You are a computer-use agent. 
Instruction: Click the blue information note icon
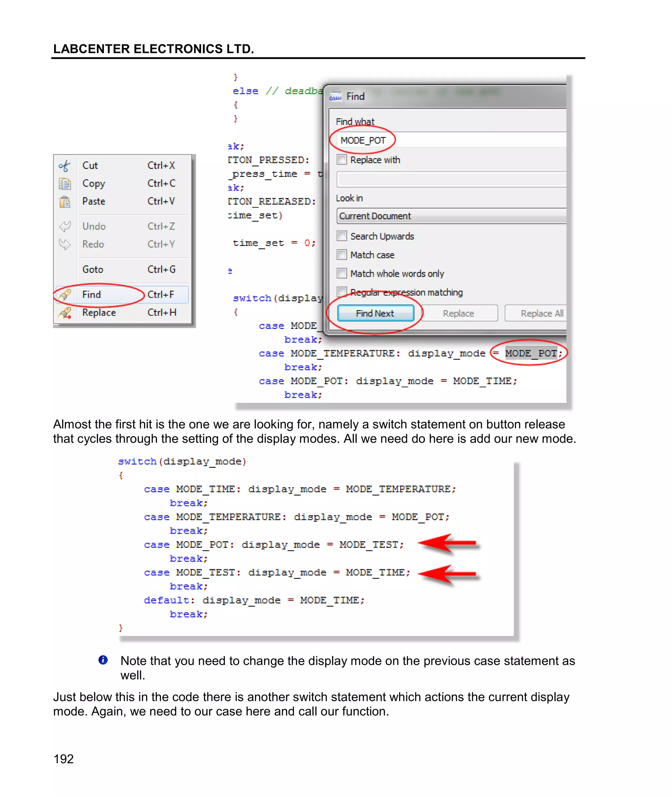click(x=103, y=660)
